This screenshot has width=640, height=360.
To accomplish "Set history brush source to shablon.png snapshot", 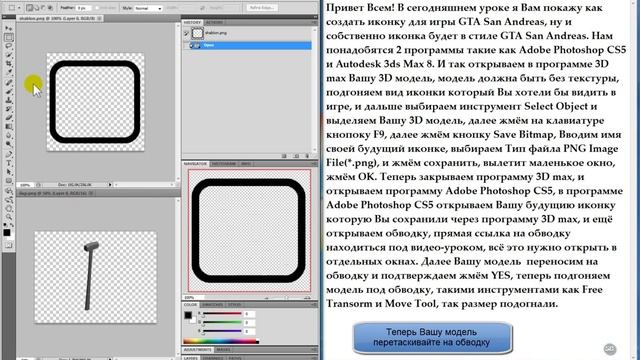I will tap(186, 33).
